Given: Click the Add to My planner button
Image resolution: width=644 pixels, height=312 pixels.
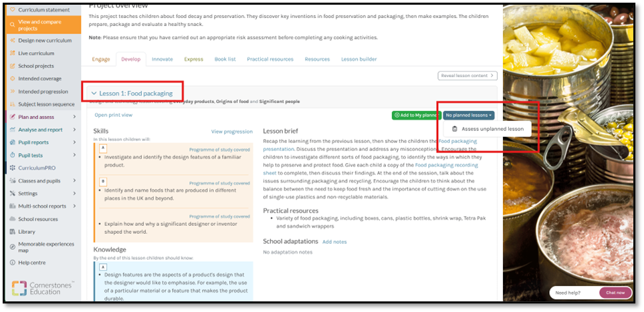Looking at the screenshot, I should (415, 116).
